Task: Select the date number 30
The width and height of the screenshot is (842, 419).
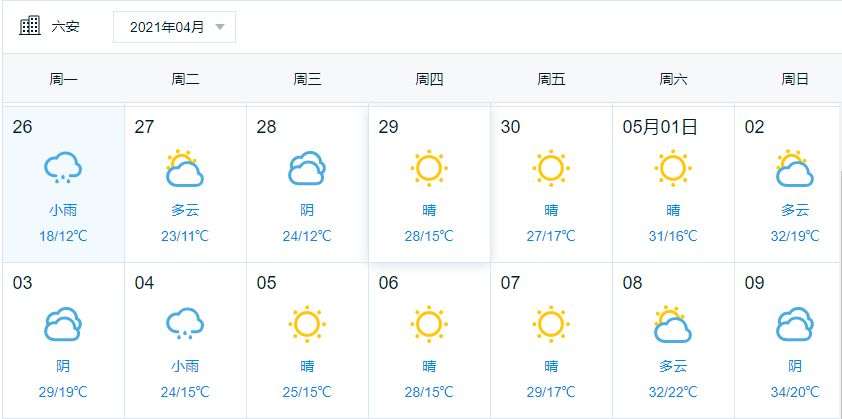Action: 510,127
